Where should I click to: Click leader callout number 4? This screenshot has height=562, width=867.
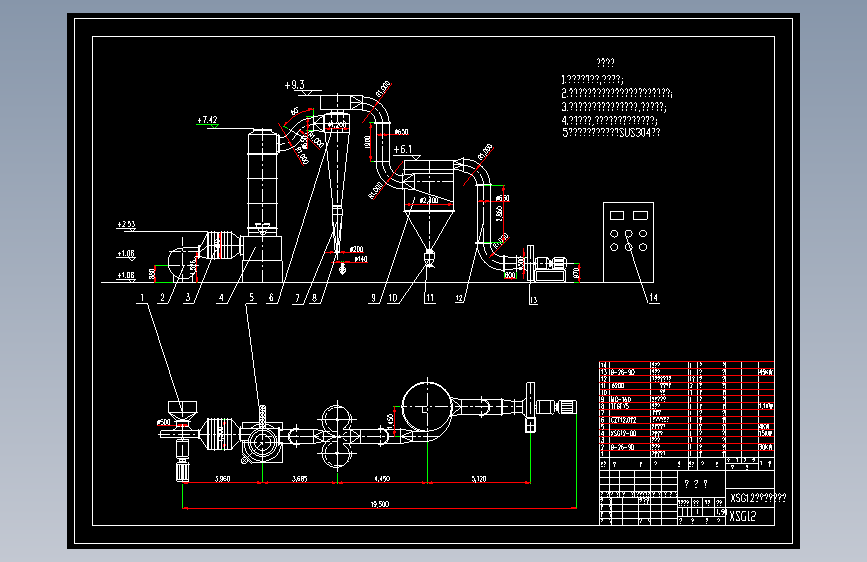pos(222,298)
